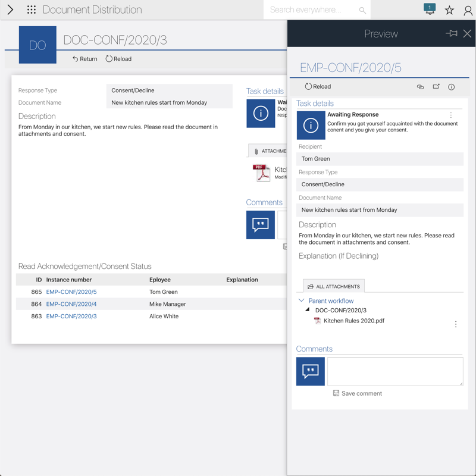This screenshot has width=476, height=476.
Task: Open task in new window icon
Action: 436,87
